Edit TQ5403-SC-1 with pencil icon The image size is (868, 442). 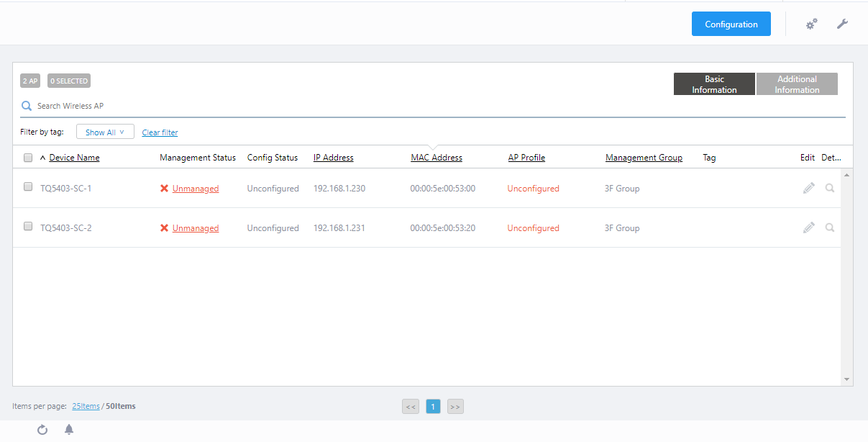tap(809, 188)
